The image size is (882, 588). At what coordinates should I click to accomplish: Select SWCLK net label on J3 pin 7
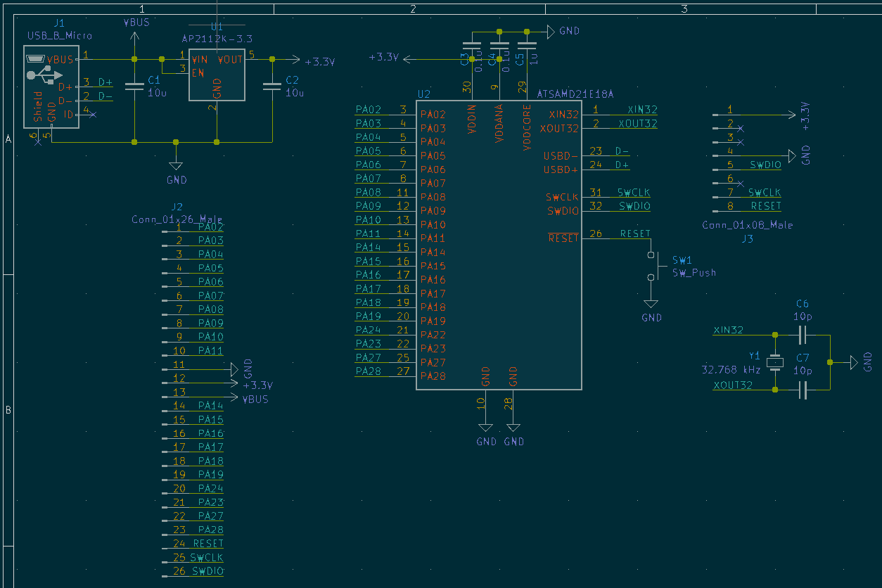(765, 193)
